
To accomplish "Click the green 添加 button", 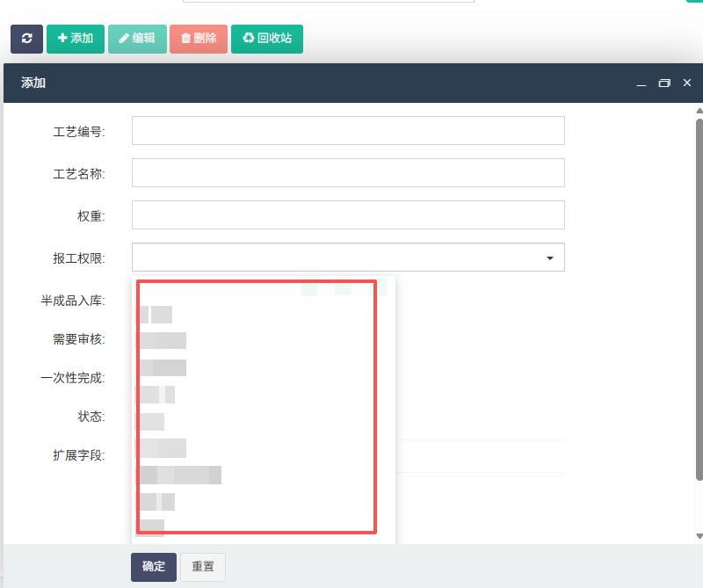I will [x=76, y=39].
